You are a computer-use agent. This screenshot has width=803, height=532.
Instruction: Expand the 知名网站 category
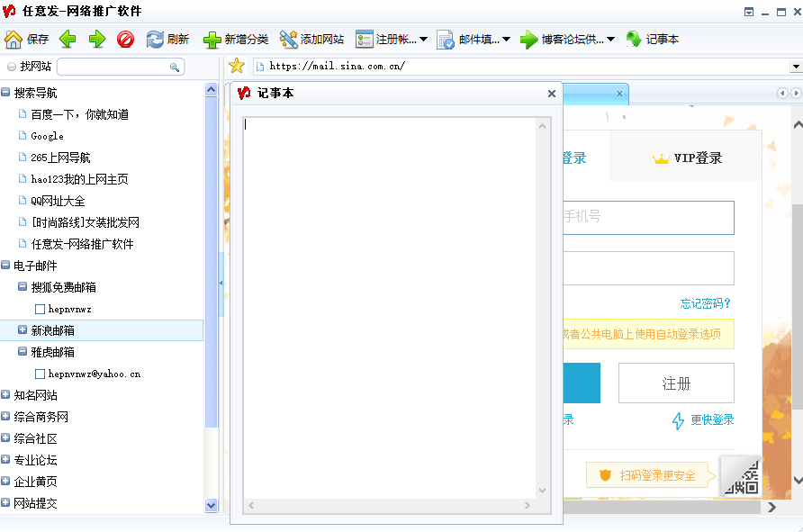5,394
